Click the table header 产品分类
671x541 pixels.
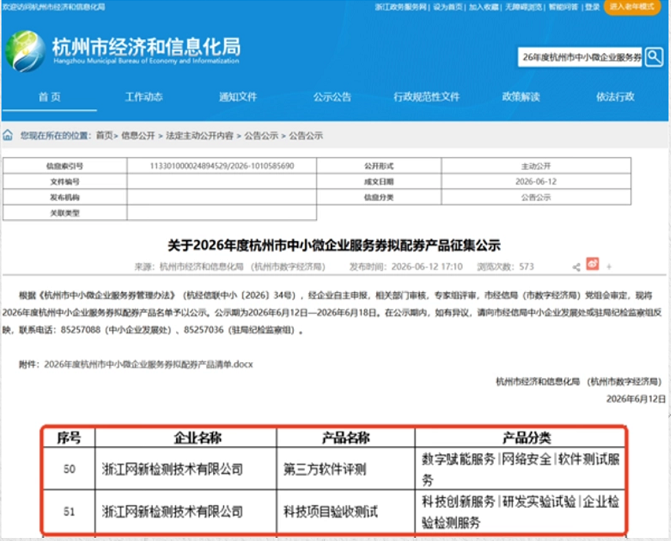click(x=526, y=437)
